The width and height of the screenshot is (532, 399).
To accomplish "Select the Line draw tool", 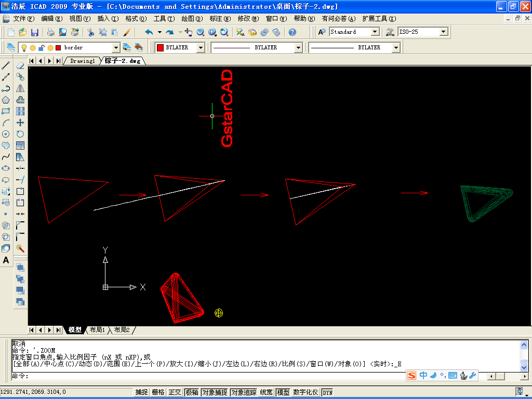I will (x=6, y=65).
